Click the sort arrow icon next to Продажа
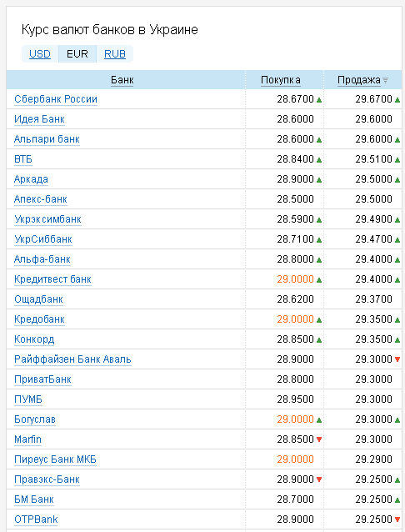Image resolution: width=405 pixels, height=532 pixels. click(385, 80)
